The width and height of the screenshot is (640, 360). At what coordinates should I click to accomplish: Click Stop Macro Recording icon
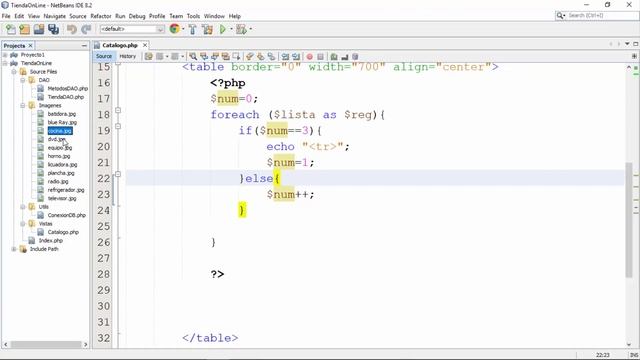click(320, 56)
